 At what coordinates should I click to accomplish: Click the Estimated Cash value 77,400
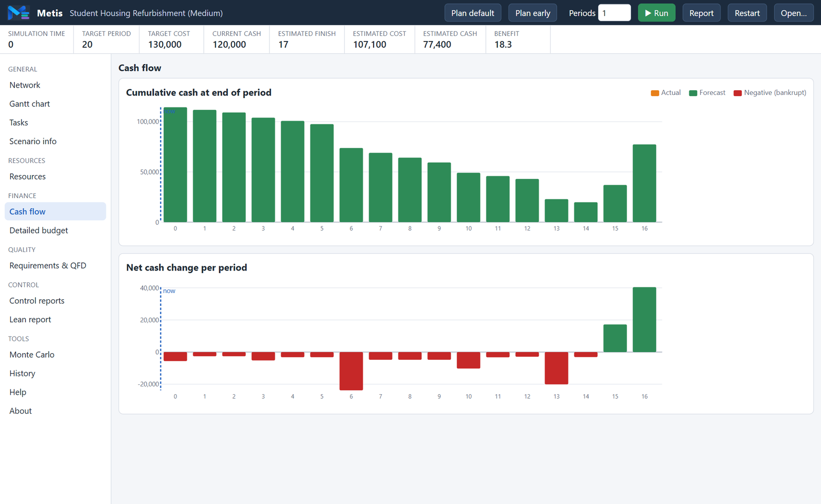click(437, 45)
